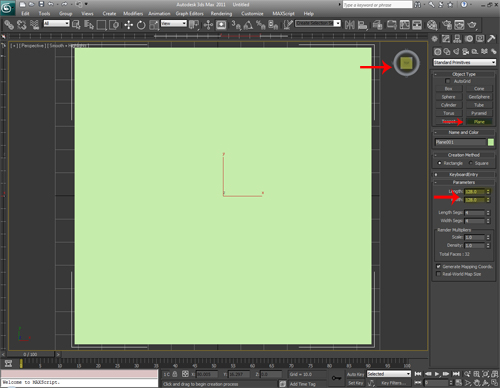
Task: Select the Lights category icon
Action: pos(456,51)
